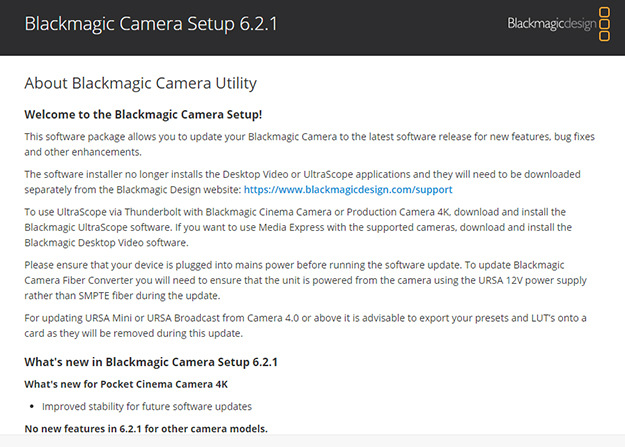Click the bullet dot before Improved stability
Screen dimensions: 625x447
tap(33, 407)
